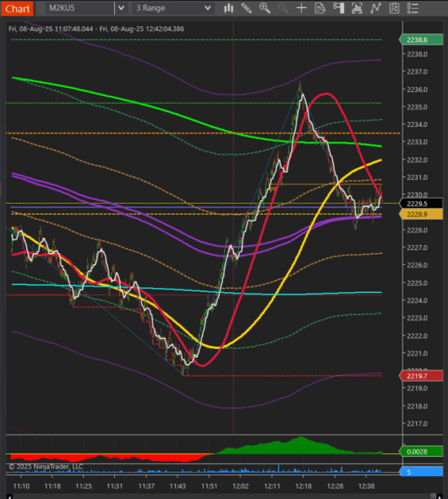This screenshot has height=499, width=448.
Task: Click the 11:43 time axis label
Action: (177, 486)
